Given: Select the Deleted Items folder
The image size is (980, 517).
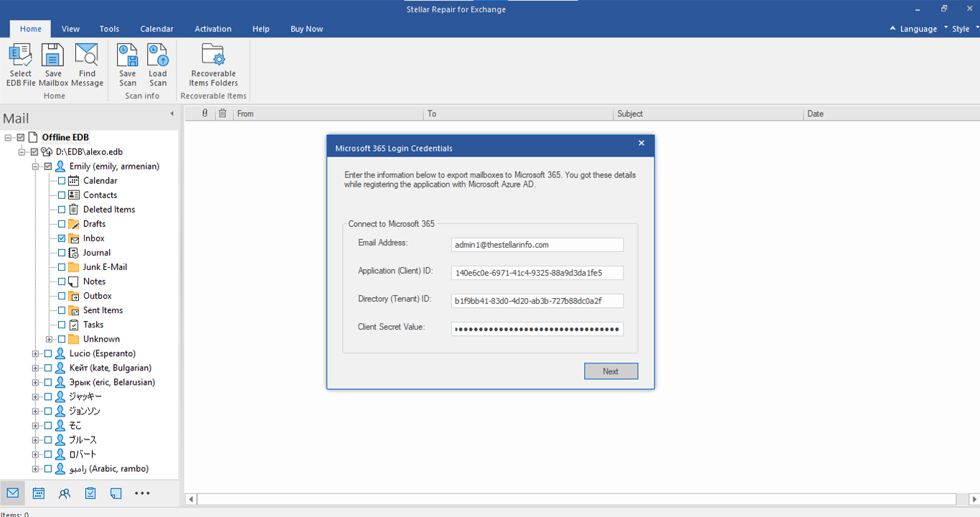Looking at the screenshot, I should pos(109,210).
